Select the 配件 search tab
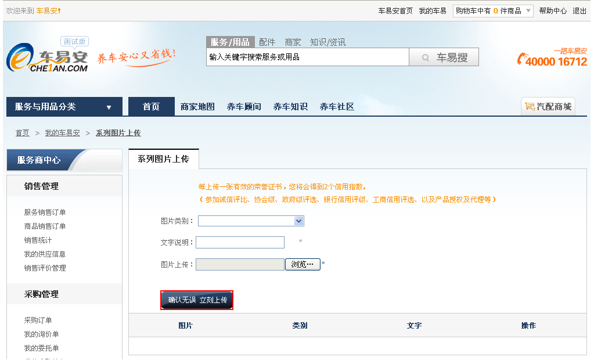The width and height of the screenshot is (594, 364). (x=267, y=42)
